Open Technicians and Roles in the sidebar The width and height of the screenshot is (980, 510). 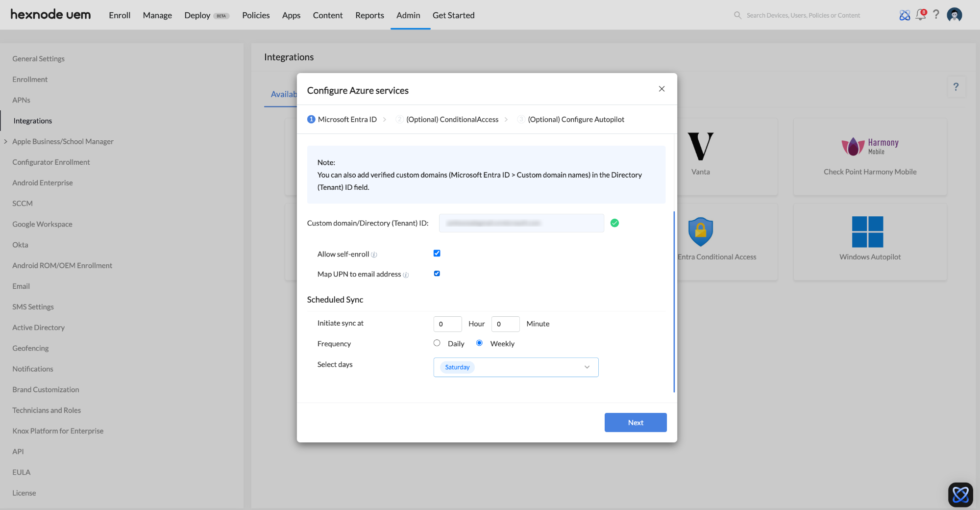point(47,410)
